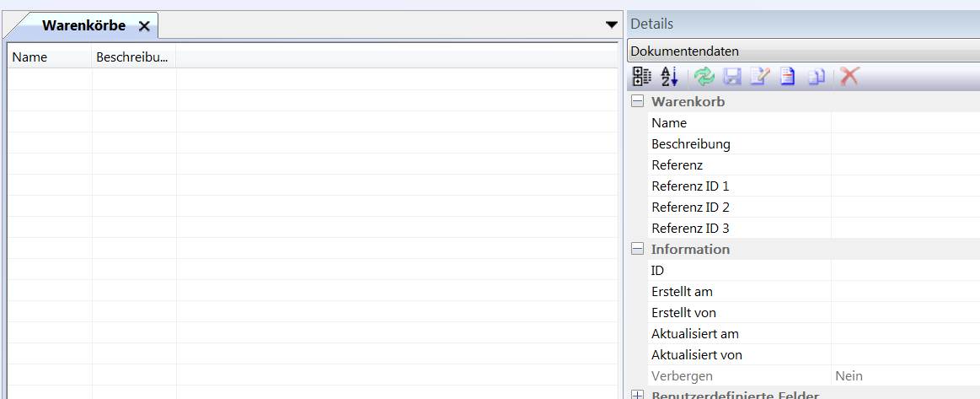
Task: Click the copy documents icon
Action: pyautogui.click(x=816, y=77)
